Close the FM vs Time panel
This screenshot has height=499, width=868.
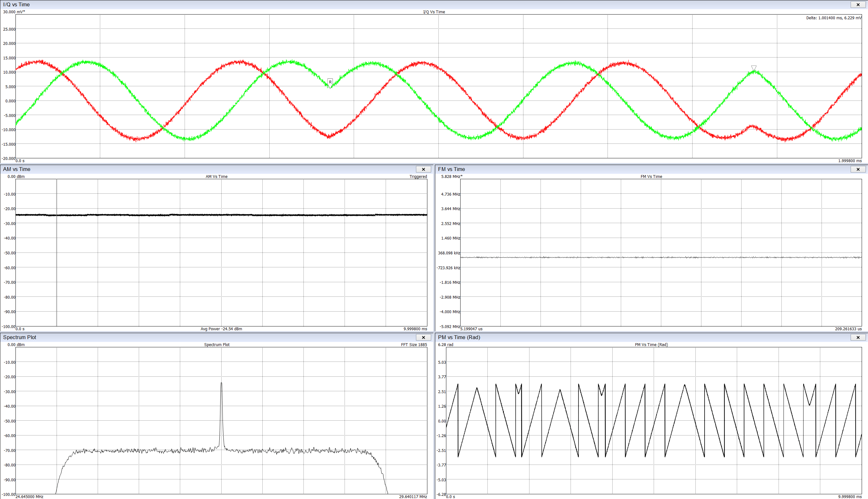(858, 169)
